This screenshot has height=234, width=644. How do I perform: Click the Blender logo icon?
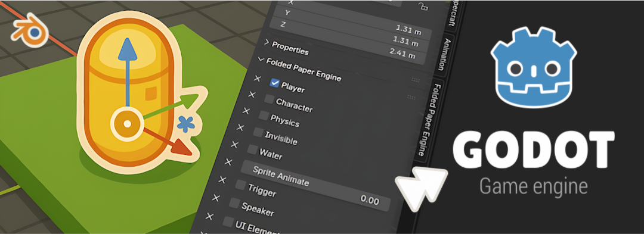tap(30, 30)
